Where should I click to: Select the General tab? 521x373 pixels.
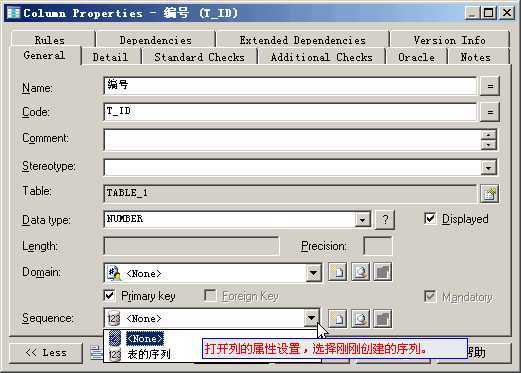click(44, 55)
